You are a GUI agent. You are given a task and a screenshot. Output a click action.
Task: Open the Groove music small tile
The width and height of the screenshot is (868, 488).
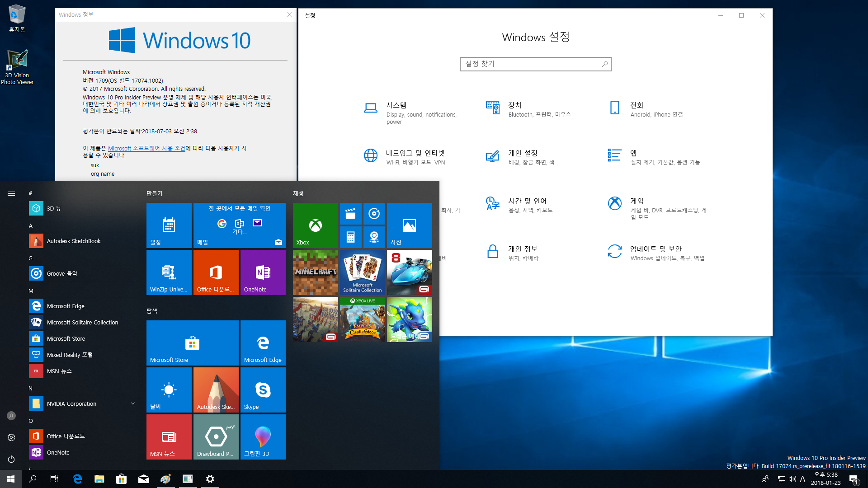(374, 214)
